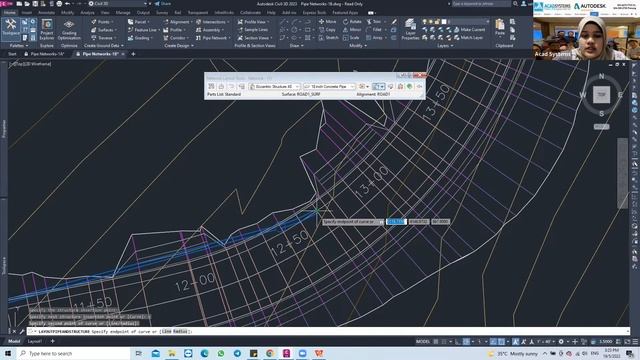
Task: Click the command line input field
Action: (x=328, y=331)
